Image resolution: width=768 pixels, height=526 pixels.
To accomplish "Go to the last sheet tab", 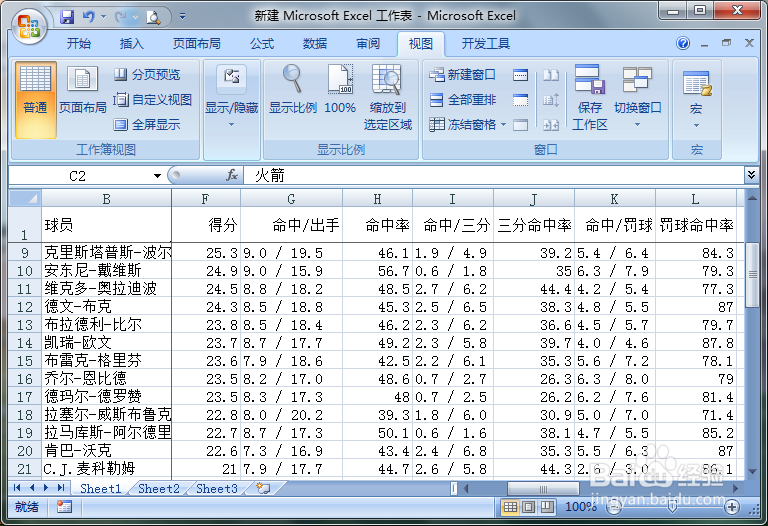I will point(61,488).
